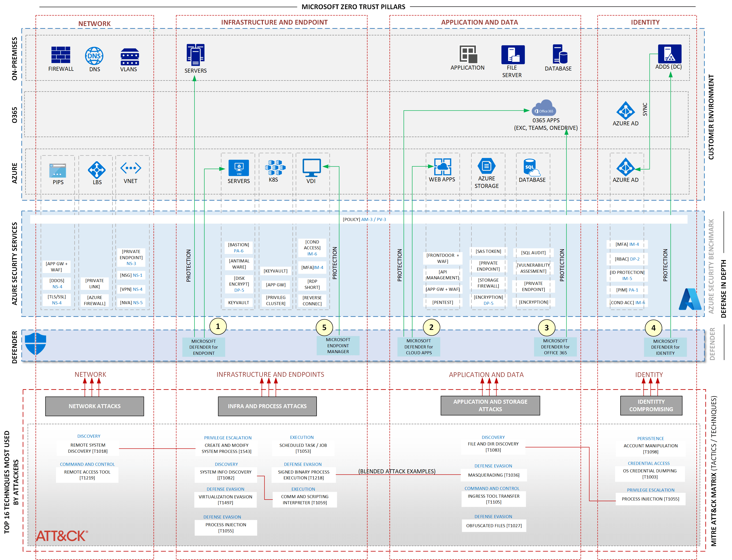This screenshot has width=732, height=560.
Task: Click the Web Apps icon
Action: [442, 167]
